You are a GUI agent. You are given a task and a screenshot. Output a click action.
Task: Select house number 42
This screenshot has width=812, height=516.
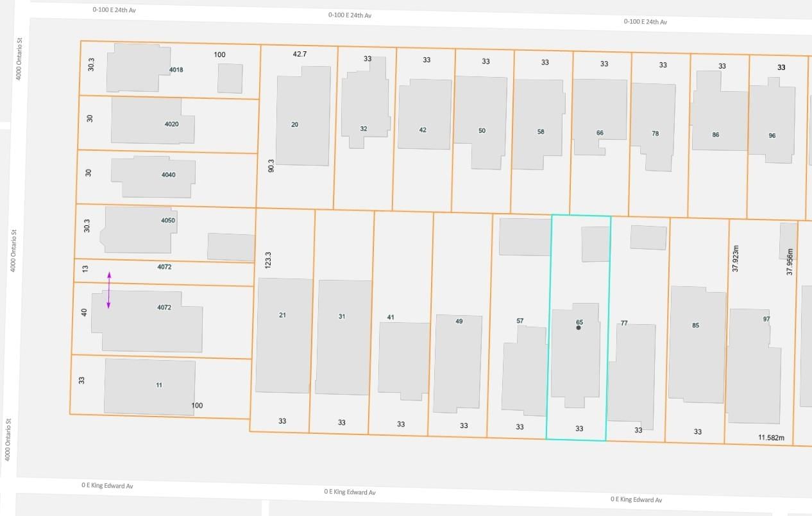[x=423, y=130]
